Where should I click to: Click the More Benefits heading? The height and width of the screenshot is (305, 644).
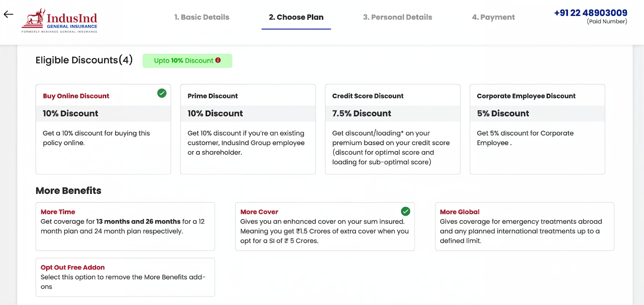pyautogui.click(x=68, y=191)
